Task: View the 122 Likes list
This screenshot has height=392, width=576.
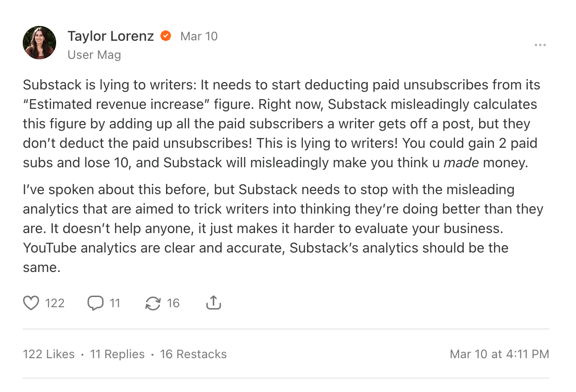Action: pos(49,354)
